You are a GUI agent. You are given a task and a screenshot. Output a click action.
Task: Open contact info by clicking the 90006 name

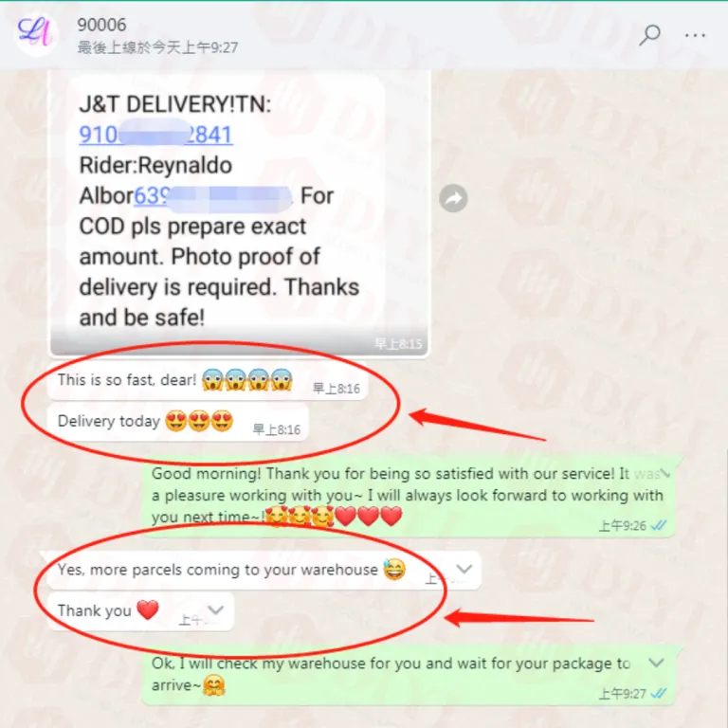point(101,25)
